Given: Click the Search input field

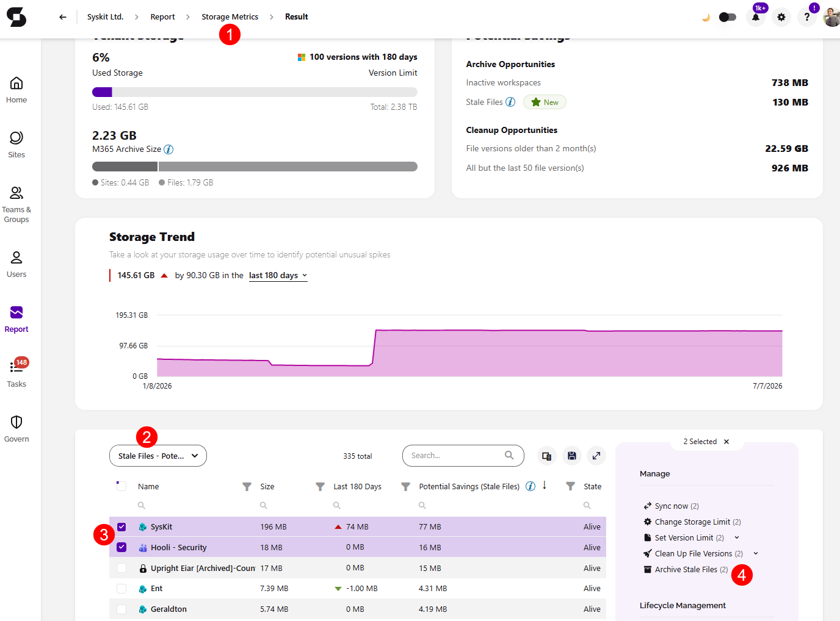Looking at the screenshot, I should click(x=463, y=456).
